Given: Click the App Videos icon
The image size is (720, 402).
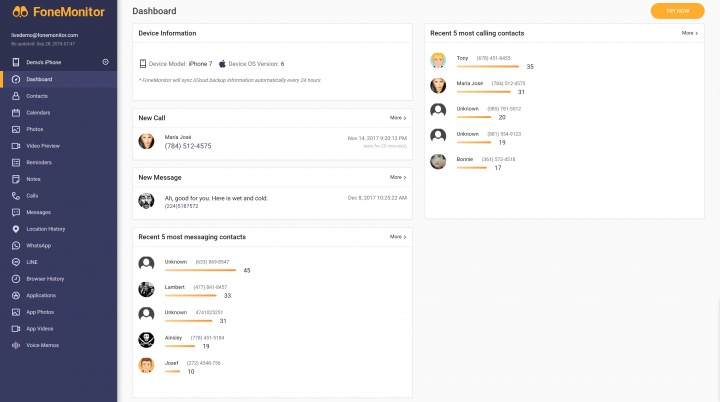Looking at the screenshot, I should pyautogui.click(x=16, y=328).
